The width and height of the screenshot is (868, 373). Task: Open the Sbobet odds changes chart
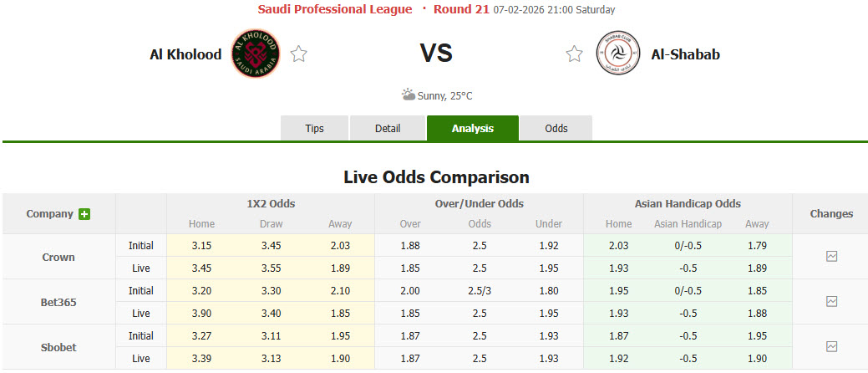pyautogui.click(x=831, y=346)
